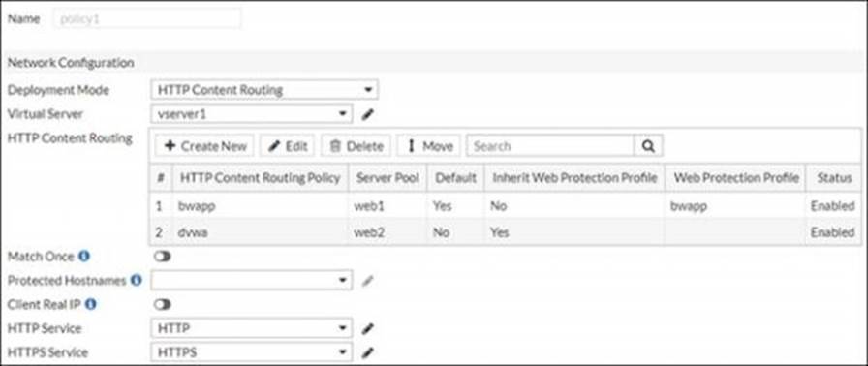
Task: Open the Deployment Mode dropdown
Action: (x=264, y=90)
